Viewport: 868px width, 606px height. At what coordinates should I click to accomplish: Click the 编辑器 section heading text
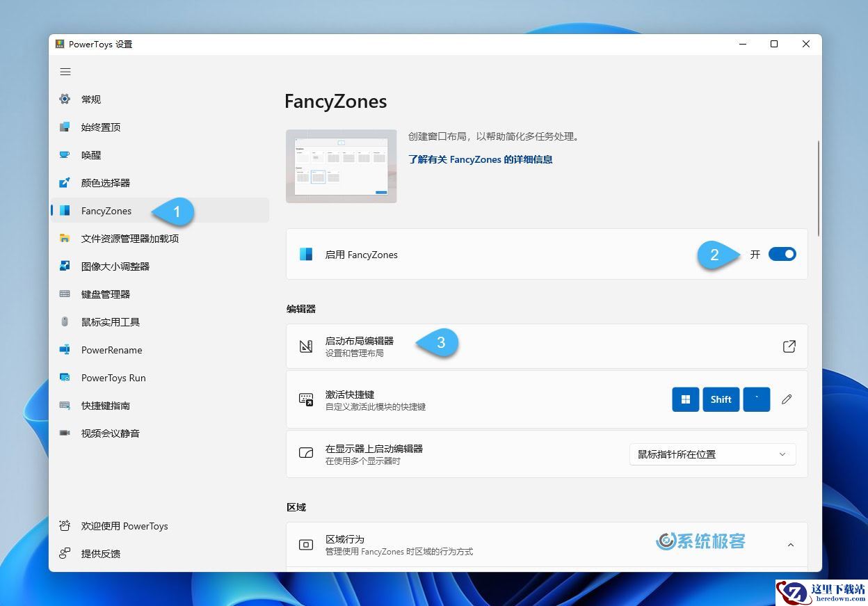click(301, 308)
